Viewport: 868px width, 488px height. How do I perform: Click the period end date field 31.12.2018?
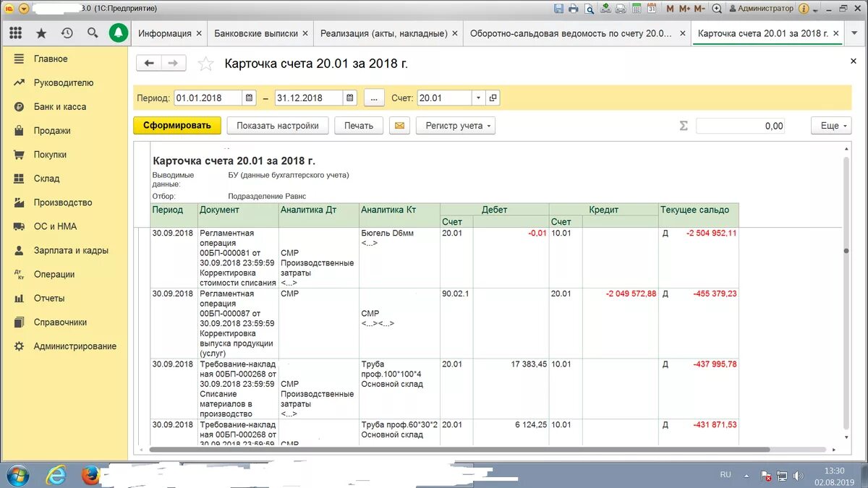(309, 98)
